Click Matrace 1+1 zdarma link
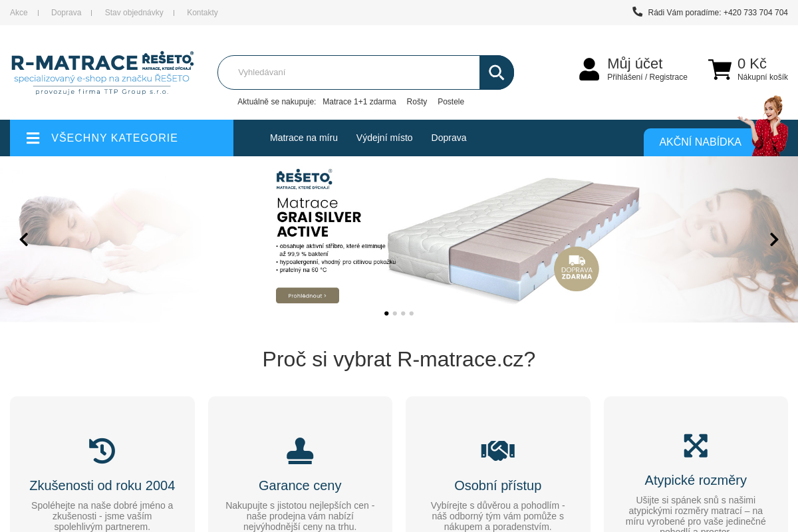 pos(359,102)
